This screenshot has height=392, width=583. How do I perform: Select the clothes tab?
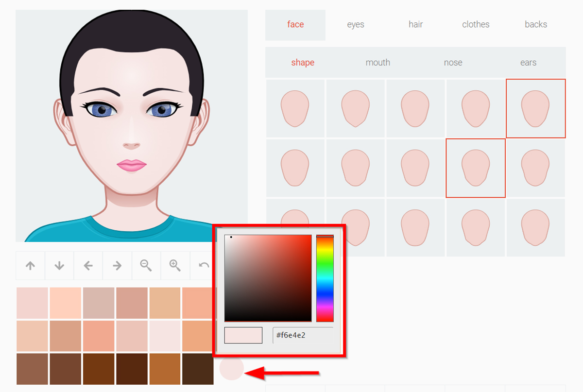point(475,24)
